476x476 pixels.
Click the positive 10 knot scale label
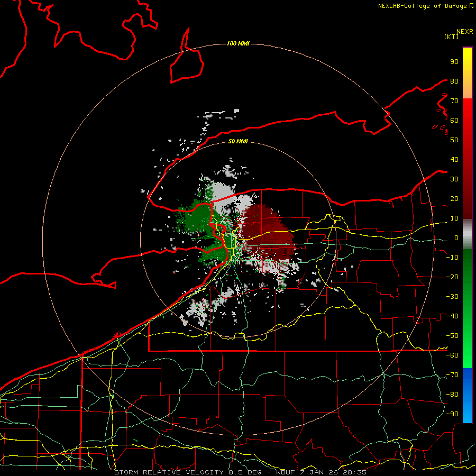(x=454, y=218)
